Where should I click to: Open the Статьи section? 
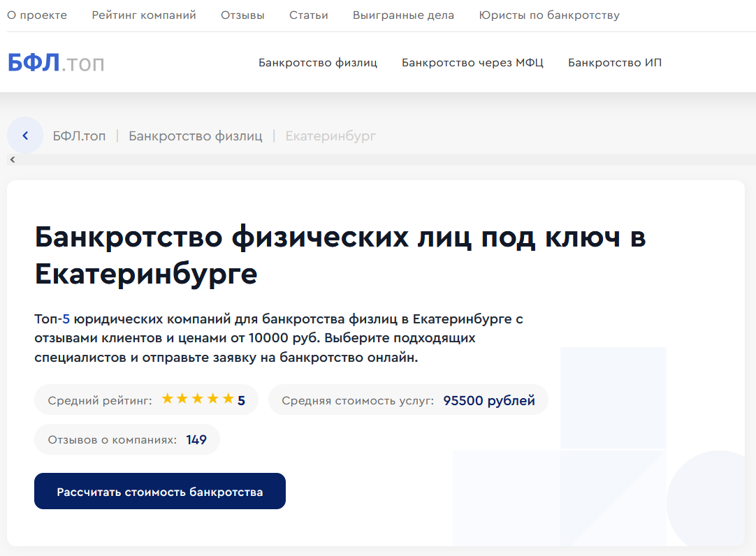pos(309,15)
